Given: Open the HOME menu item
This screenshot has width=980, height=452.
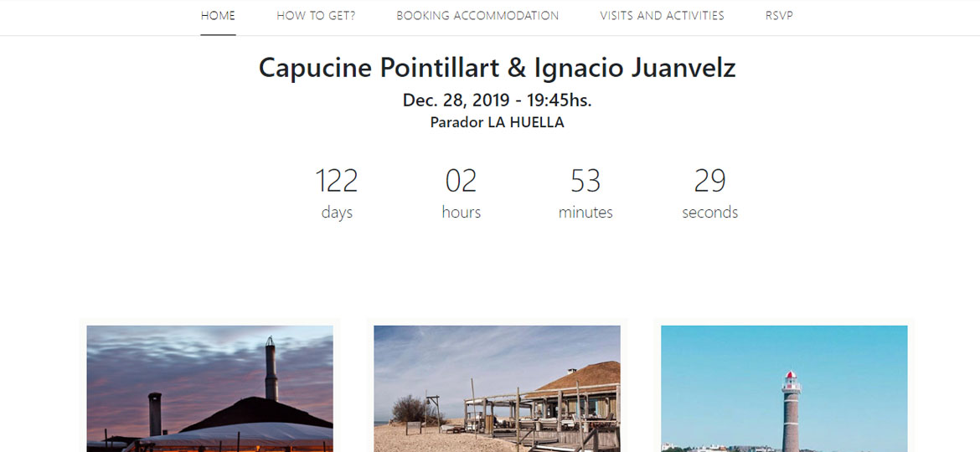Looking at the screenshot, I should point(218,16).
